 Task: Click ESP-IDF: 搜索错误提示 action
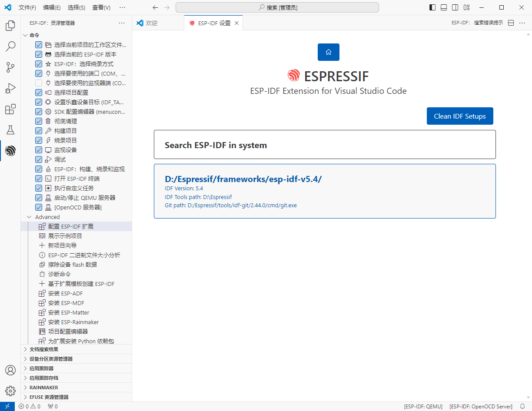pos(477,23)
